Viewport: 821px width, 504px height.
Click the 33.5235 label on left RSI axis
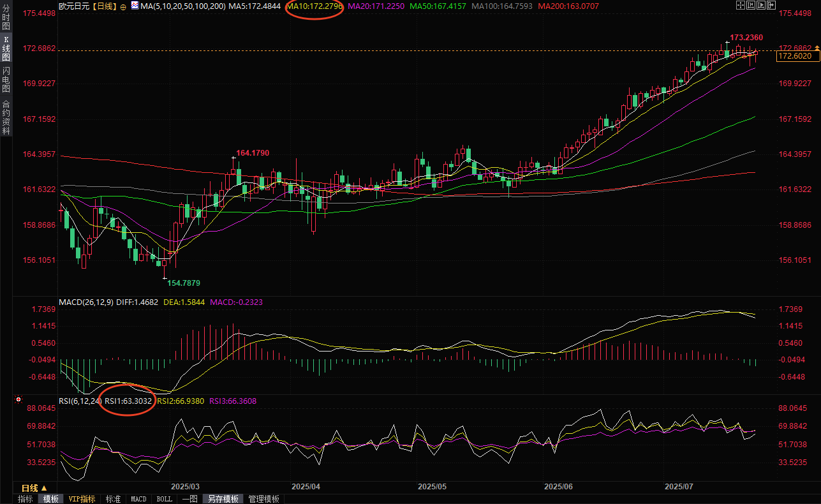tap(41, 463)
